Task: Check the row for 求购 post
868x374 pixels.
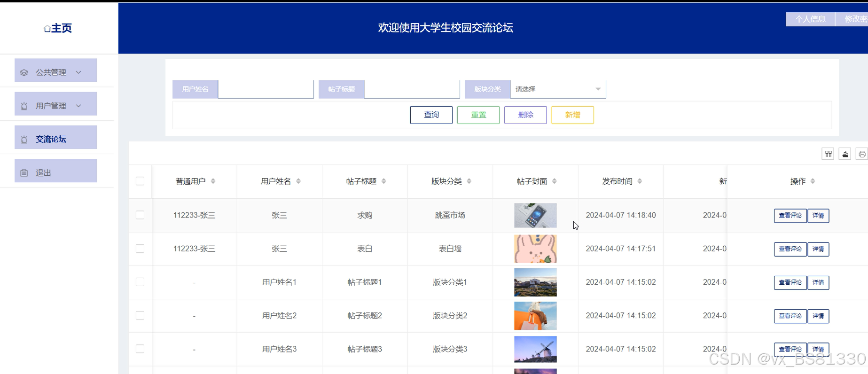Action: pyautogui.click(x=140, y=215)
